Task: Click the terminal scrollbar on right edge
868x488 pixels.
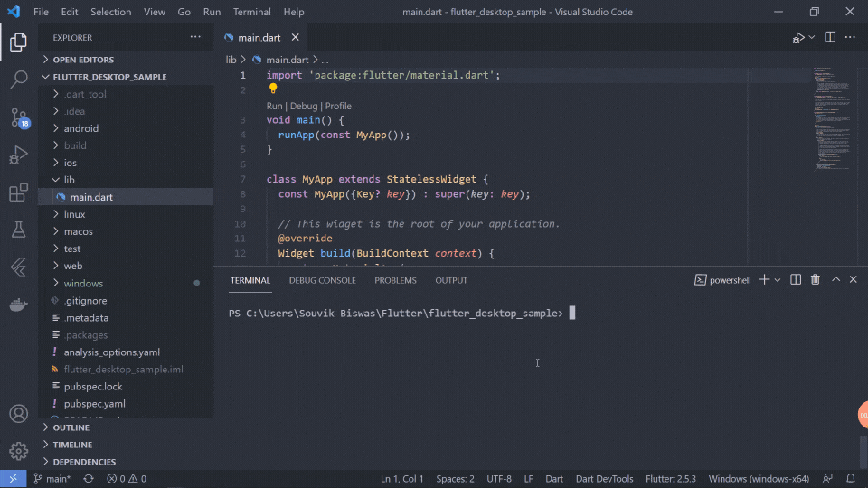Action: pos(863,451)
